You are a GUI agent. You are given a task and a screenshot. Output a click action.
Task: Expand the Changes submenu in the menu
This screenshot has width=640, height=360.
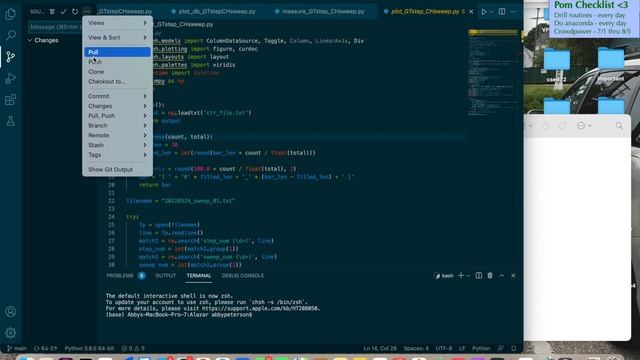[x=117, y=106]
